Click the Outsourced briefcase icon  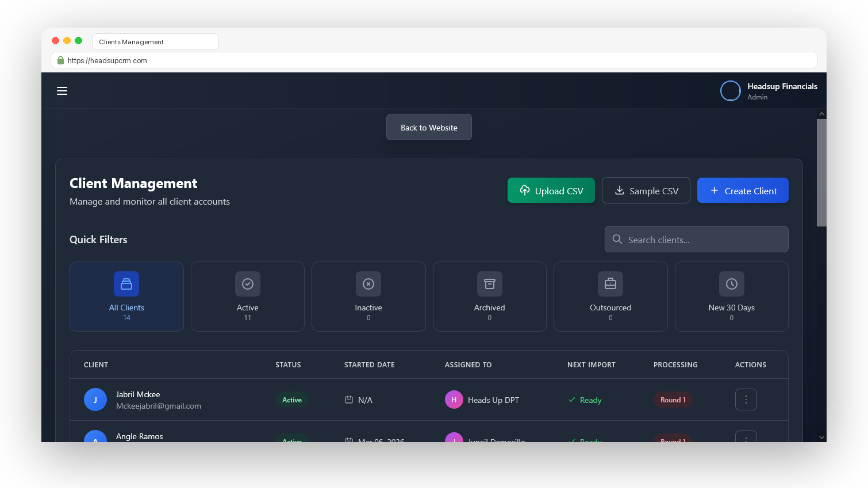[x=610, y=284]
